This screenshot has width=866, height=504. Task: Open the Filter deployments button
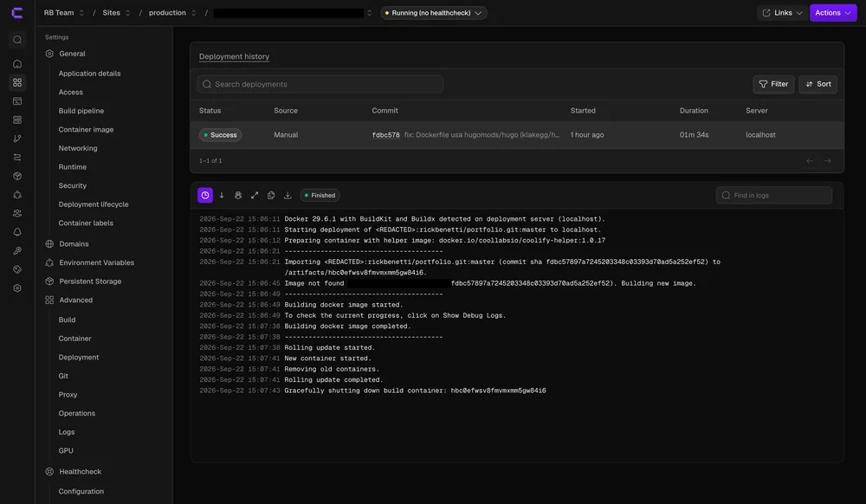tap(773, 84)
